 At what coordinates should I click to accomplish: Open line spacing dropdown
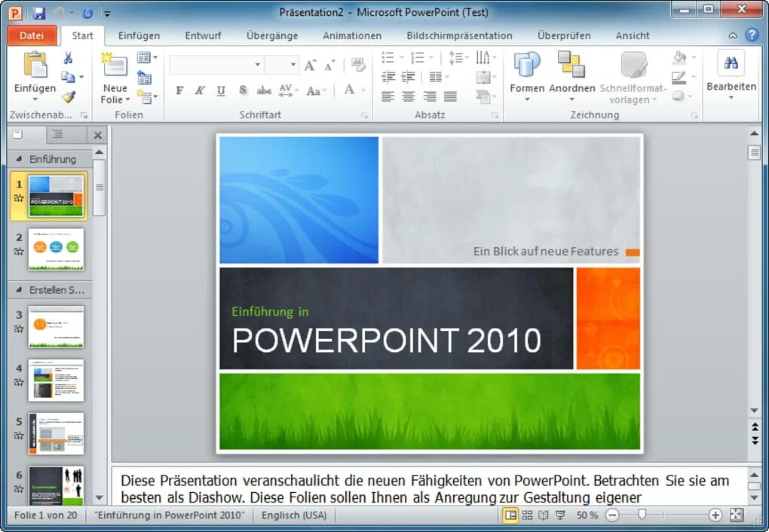point(458,57)
